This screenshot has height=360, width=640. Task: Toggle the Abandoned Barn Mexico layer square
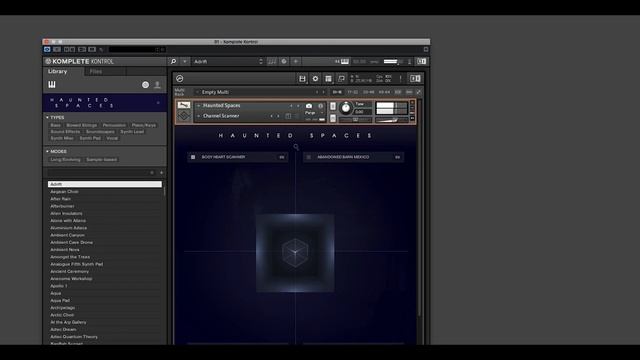pyautogui.click(x=309, y=157)
